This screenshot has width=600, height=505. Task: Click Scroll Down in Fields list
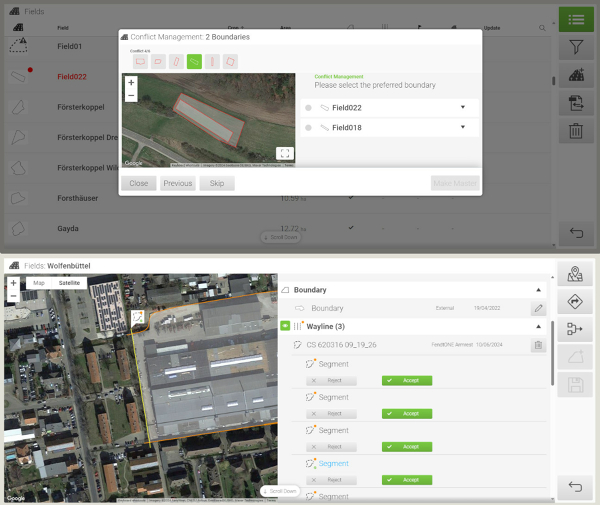click(x=280, y=237)
